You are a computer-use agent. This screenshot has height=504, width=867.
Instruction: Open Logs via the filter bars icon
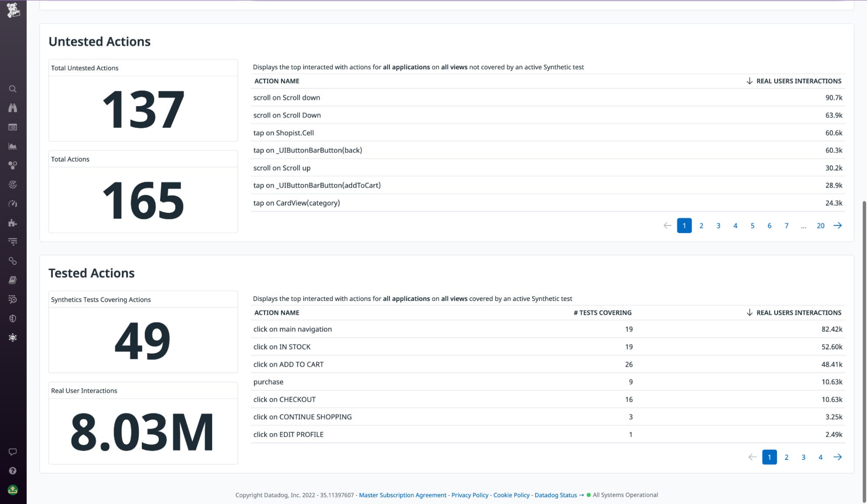[x=13, y=241]
